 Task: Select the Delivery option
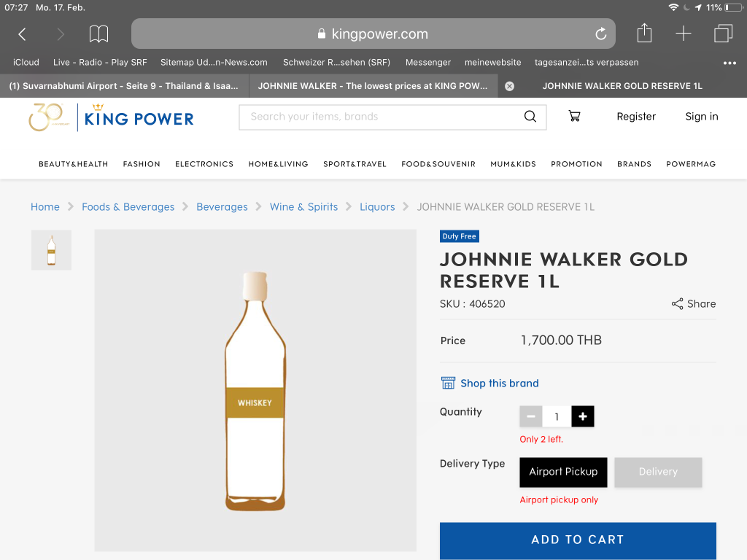[x=658, y=472]
